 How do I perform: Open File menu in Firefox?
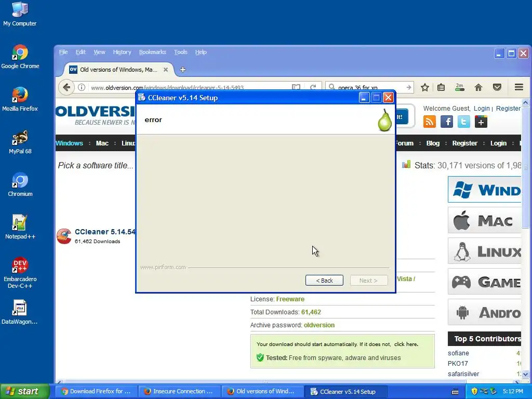pyautogui.click(x=63, y=52)
